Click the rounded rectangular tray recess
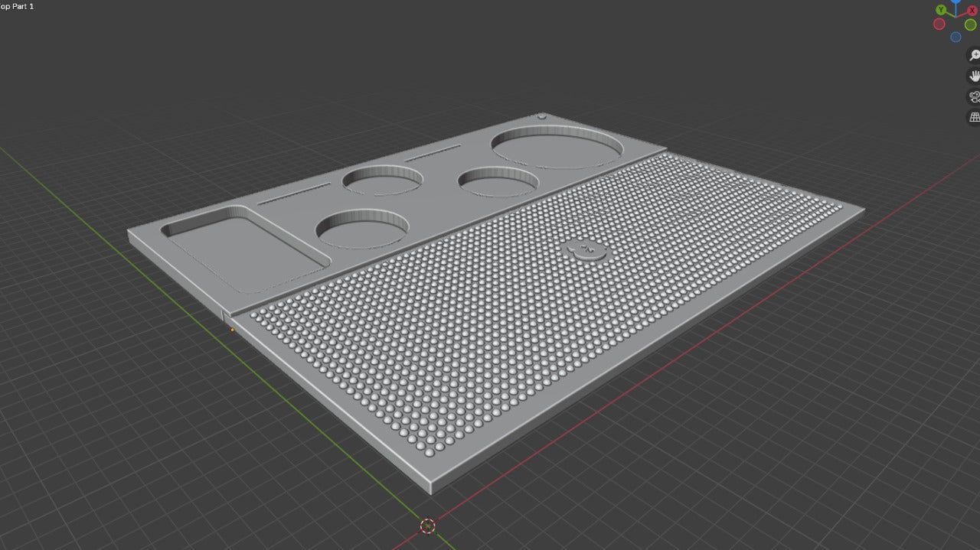The width and height of the screenshot is (980, 550). point(245,249)
